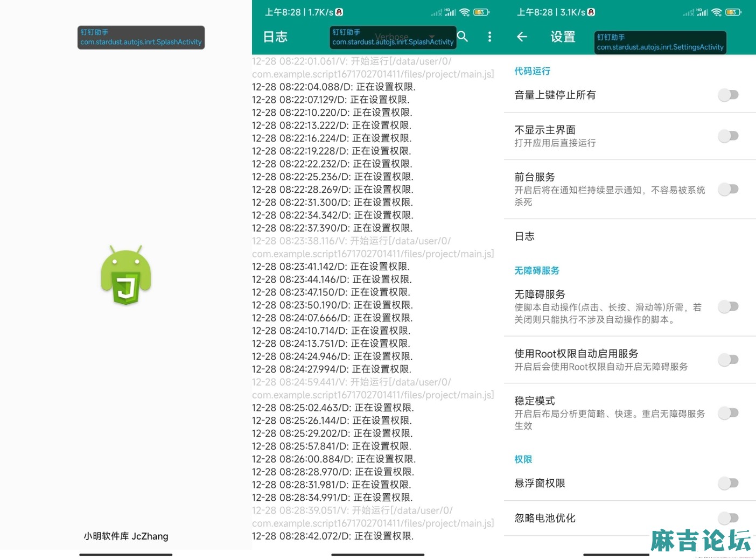Open the Verbose log level dropdown
Screen dimensions: 756x560
tap(405, 37)
